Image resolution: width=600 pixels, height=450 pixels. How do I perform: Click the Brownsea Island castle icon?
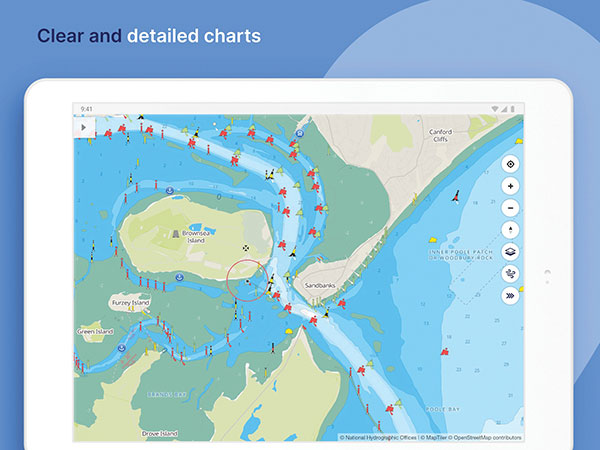pyautogui.click(x=175, y=233)
